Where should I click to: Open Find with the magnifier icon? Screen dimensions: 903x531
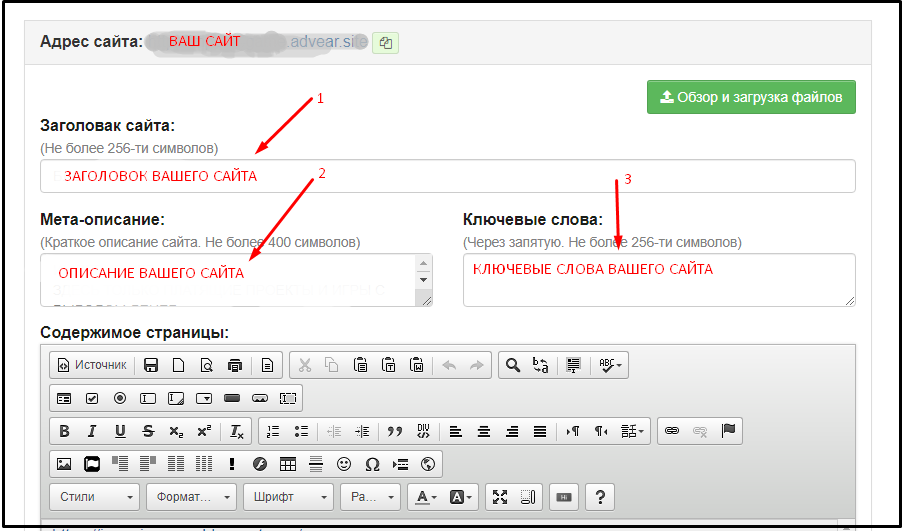[513, 365]
